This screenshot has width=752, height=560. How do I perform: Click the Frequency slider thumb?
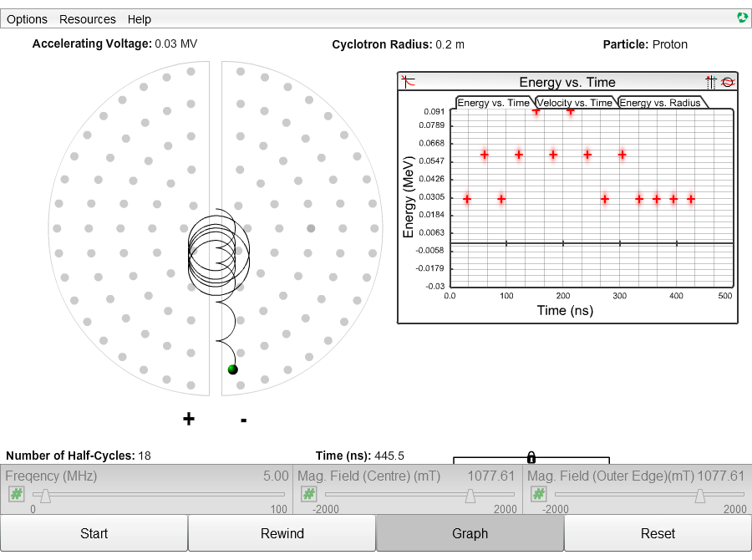pyautogui.click(x=46, y=496)
